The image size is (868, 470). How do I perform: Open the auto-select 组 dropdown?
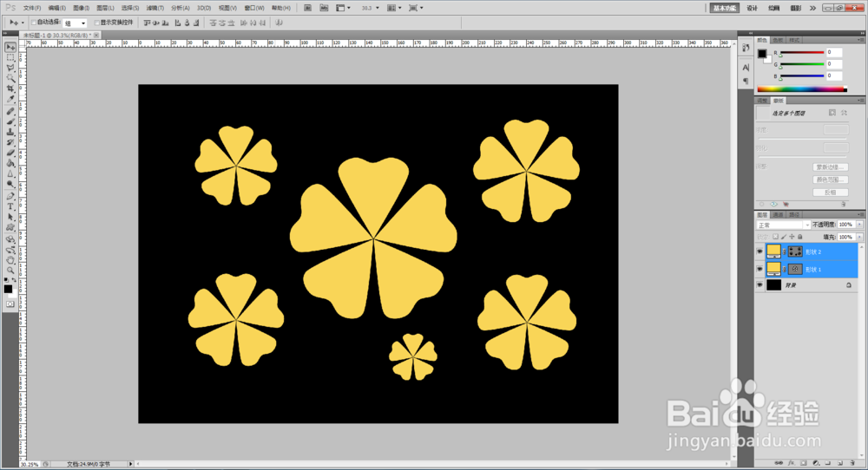tap(75, 23)
